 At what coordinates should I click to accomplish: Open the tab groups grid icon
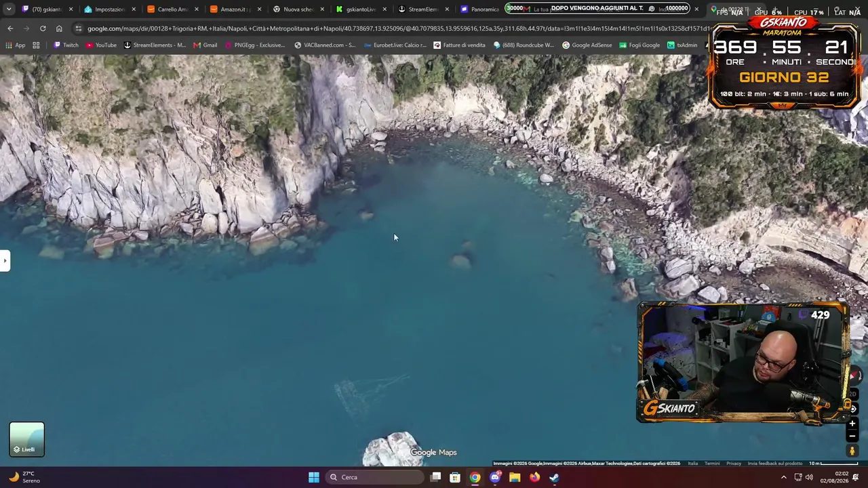coord(36,45)
